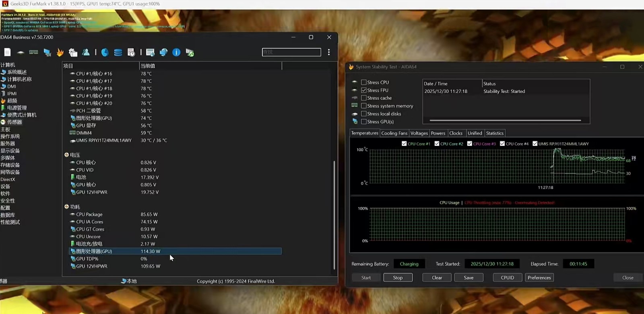Click the globe network toolbar icon

[x=163, y=52]
